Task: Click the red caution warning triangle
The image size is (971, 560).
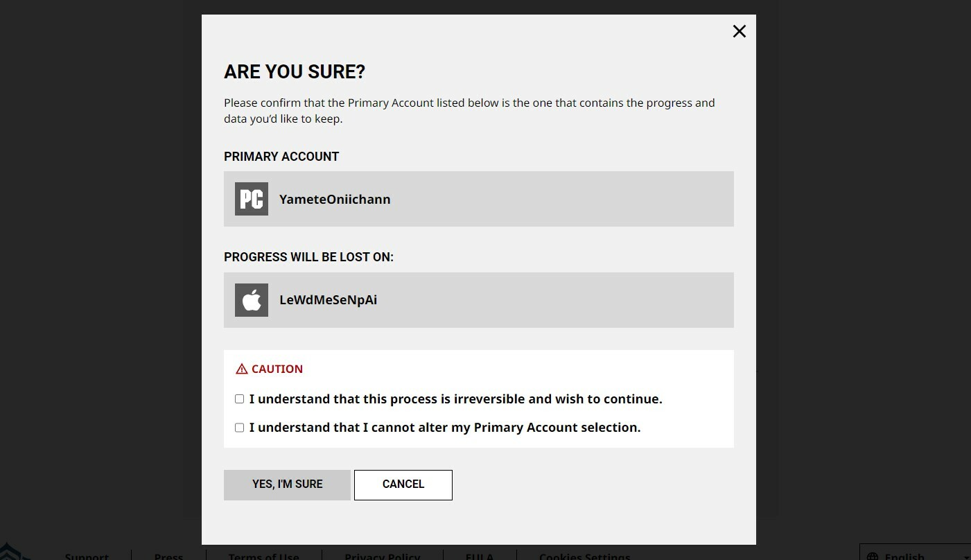Action: click(x=242, y=369)
